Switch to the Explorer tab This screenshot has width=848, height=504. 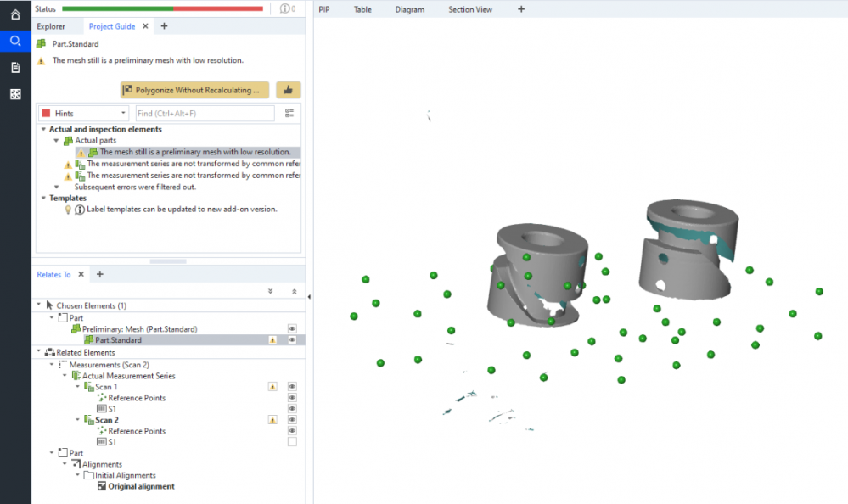(x=51, y=26)
